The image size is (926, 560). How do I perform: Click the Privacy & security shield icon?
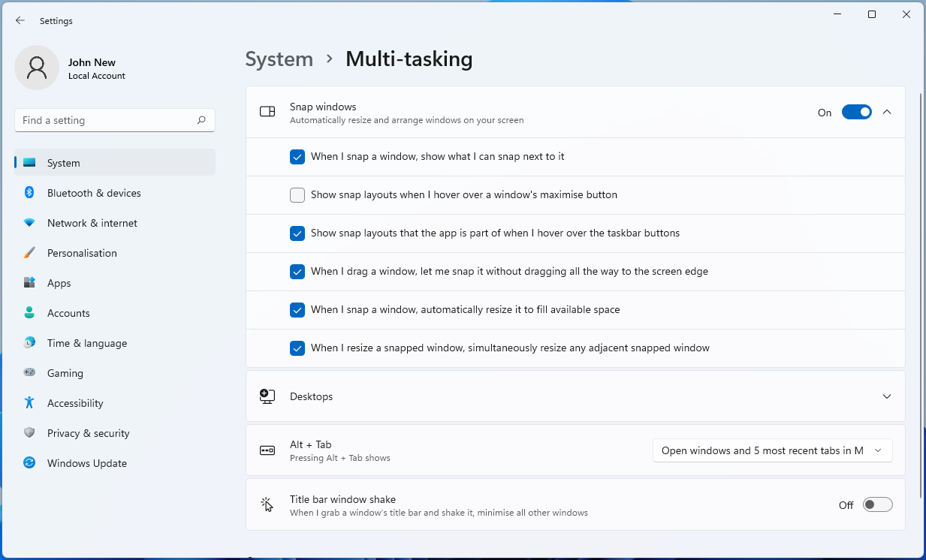tap(29, 433)
